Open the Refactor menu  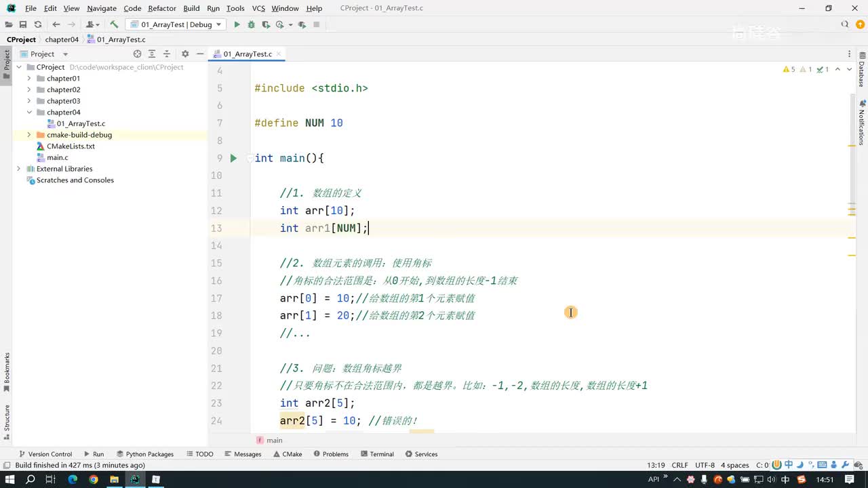(162, 8)
